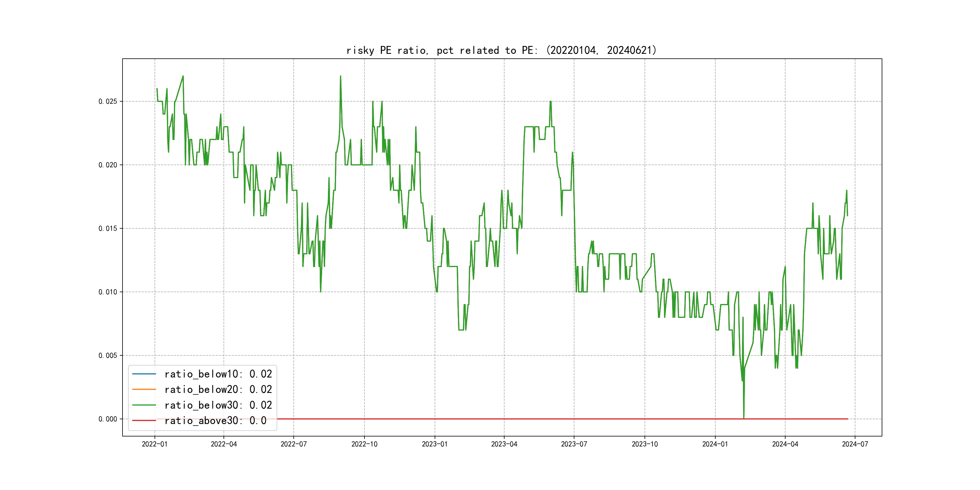Image resolution: width=980 pixels, height=490 pixels.
Task: Select the 'ratio_above30: 0.0' legend label
Action: coord(215,421)
